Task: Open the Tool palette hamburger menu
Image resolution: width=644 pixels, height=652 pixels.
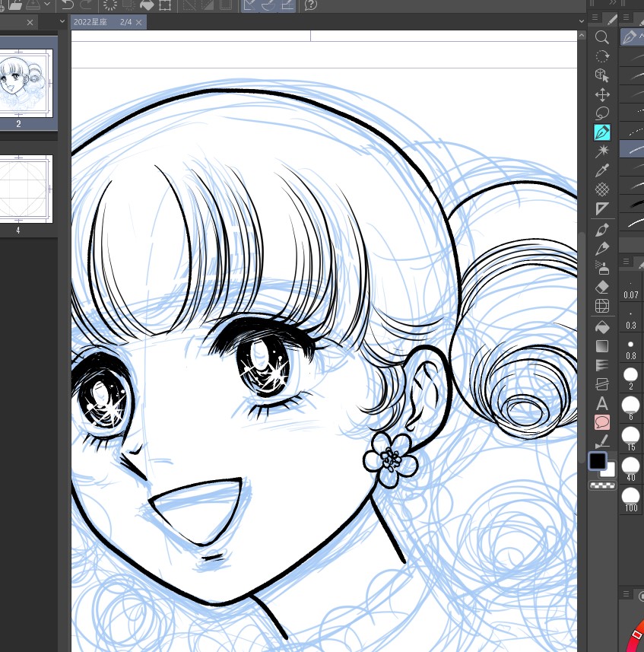Action: point(595,17)
